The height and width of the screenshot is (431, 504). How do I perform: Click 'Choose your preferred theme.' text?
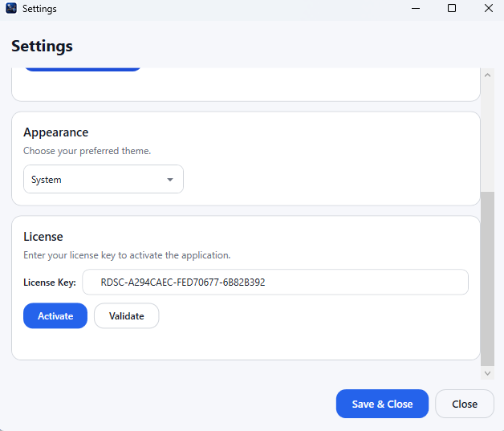pos(87,151)
